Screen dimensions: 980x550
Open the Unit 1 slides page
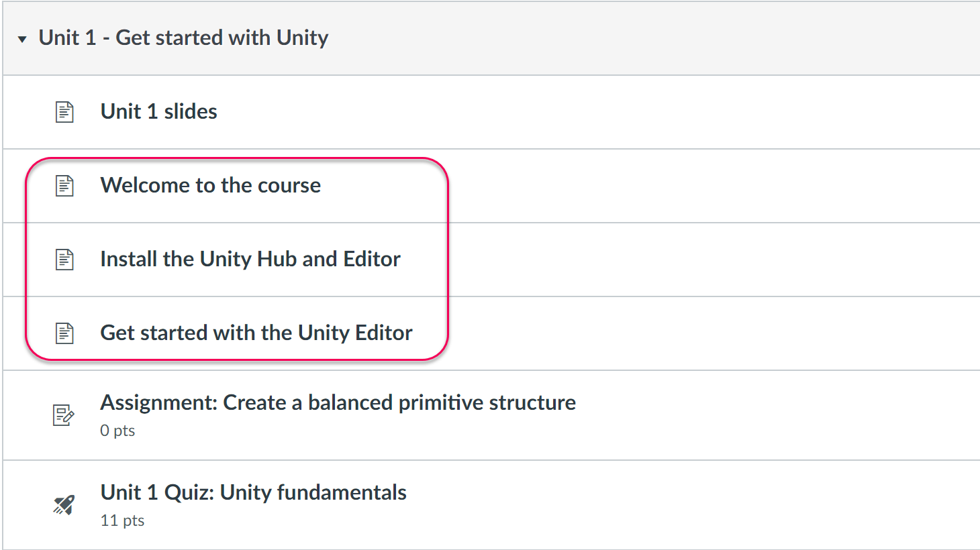158,111
